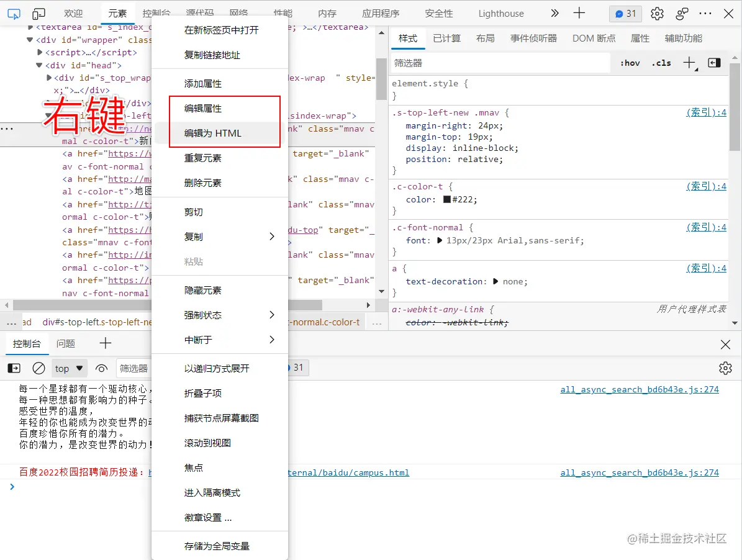Switch to the 网络 panel tab
Screen dimensions: 742x560
(x=240, y=13)
